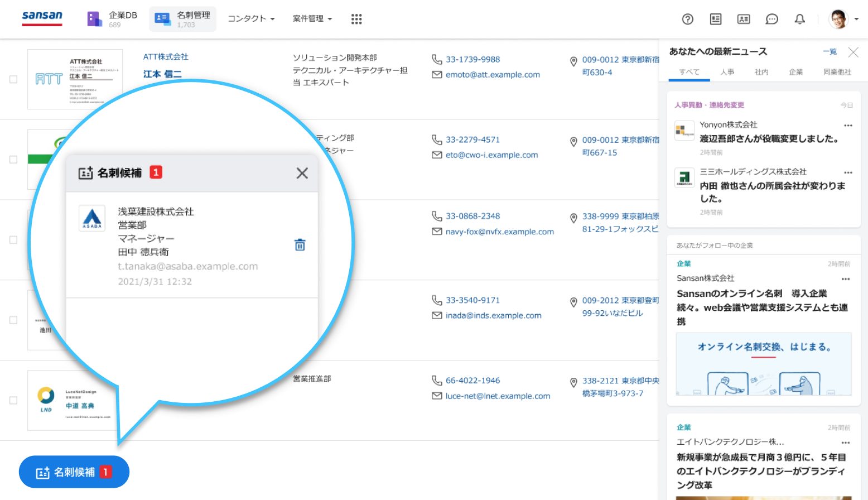868x500 pixels.
Task: Click the mail icon beside navy-fox@nvfx.example.com
Action: pos(437,232)
